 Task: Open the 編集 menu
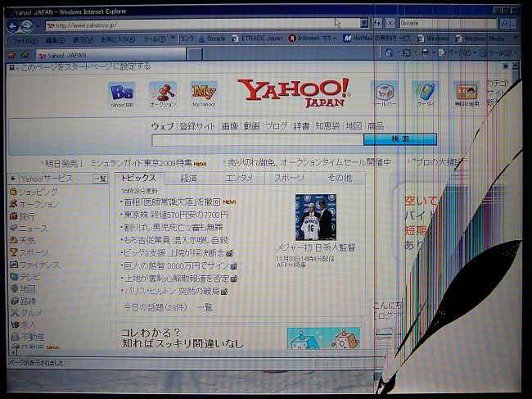[x=55, y=40]
